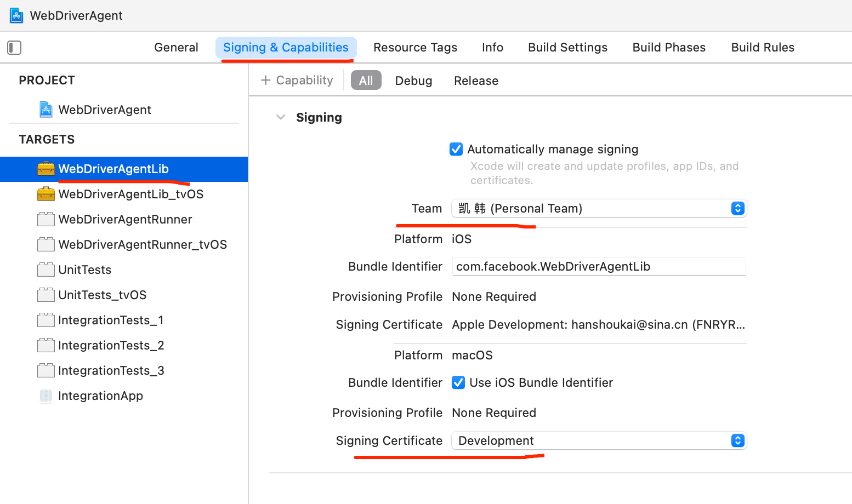Open the Team dropdown menu
Image resolution: width=852 pixels, height=504 pixels.
coord(599,208)
